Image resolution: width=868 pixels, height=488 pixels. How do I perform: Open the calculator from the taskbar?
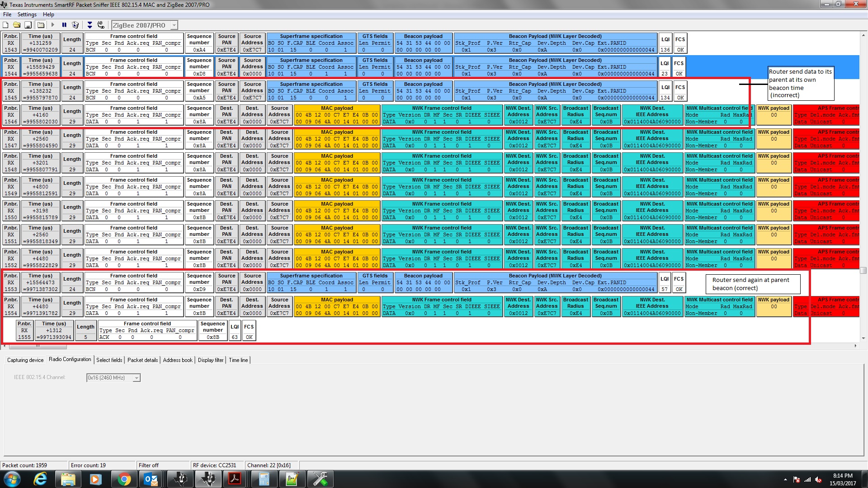click(264, 479)
